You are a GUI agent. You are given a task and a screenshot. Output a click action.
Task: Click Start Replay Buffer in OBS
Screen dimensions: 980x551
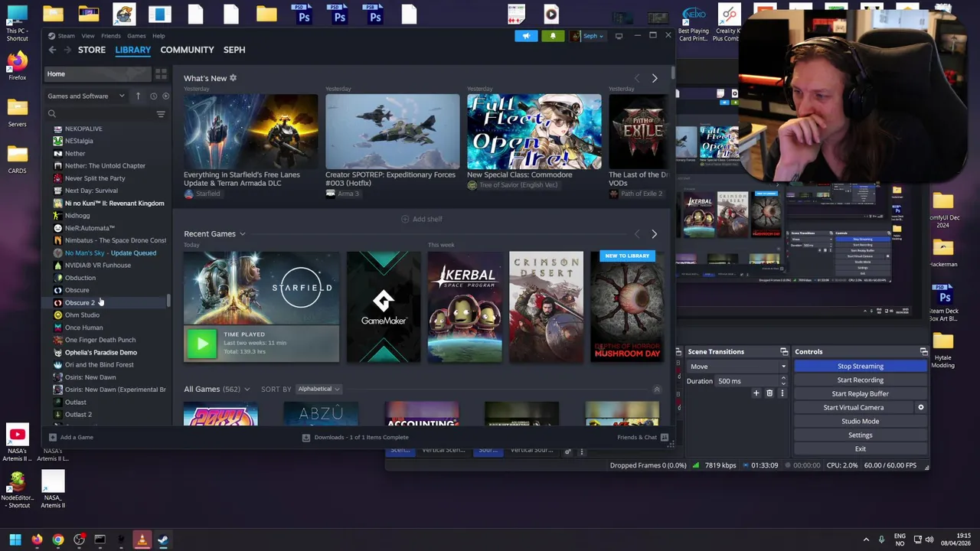click(861, 394)
